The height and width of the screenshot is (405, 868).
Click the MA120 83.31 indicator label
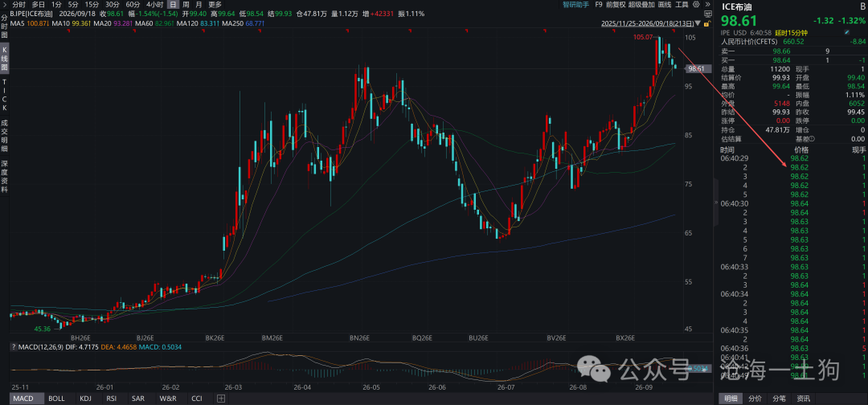[x=197, y=23]
